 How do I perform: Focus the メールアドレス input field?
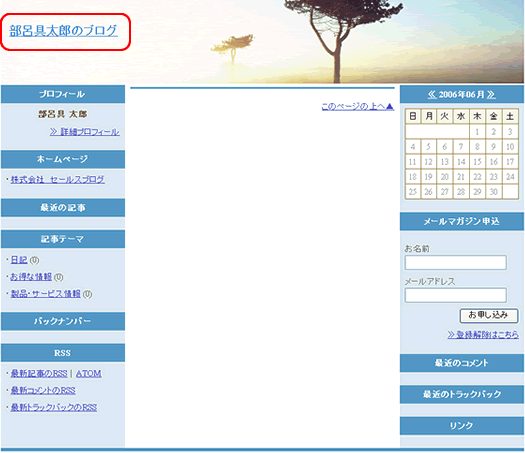455,295
